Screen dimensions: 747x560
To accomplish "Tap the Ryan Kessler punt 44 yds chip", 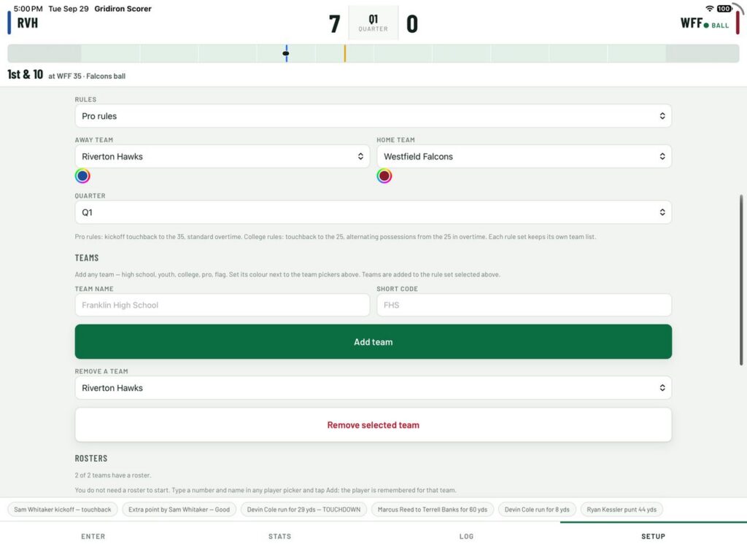I will (622, 510).
